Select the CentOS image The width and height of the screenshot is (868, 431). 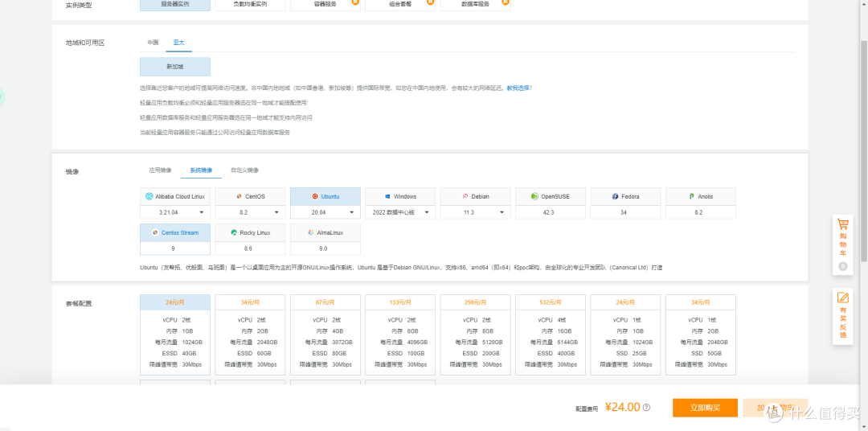tap(250, 196)
